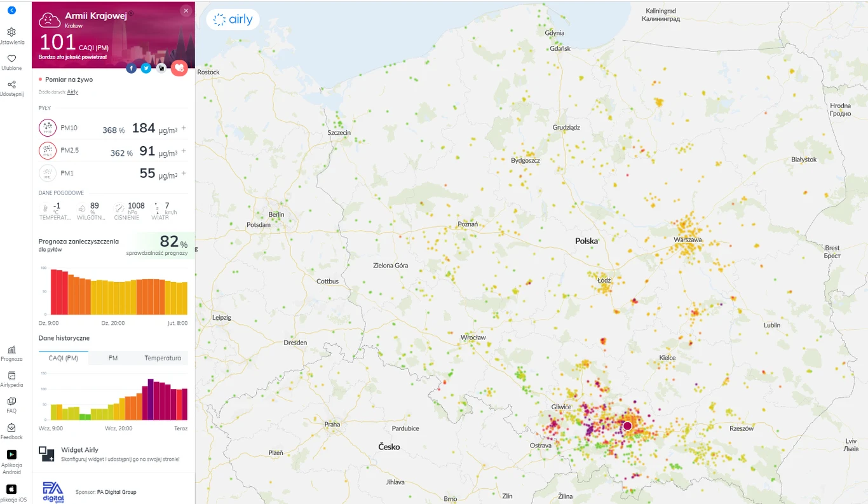Screen dimensions: 868x504
Task: Switch to the PM history tab
Action: coord(113,358)
